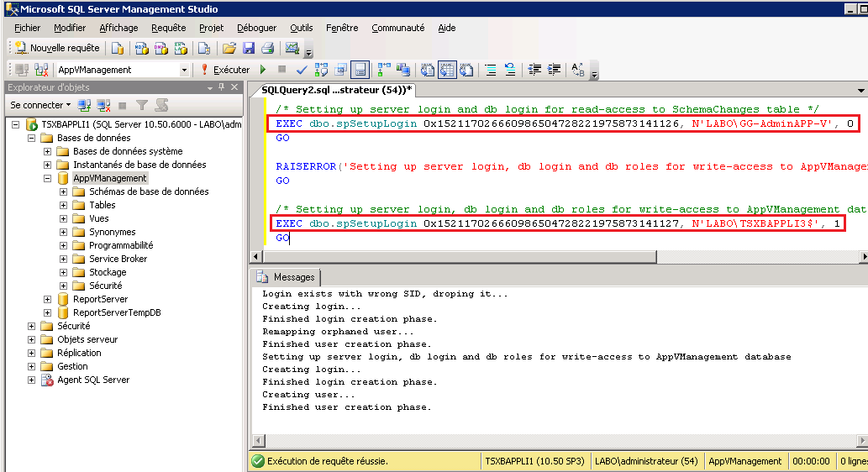The height and width of the screenshot is (472, 868).
Task: Open Object Explorer window position dropdown arrow
Action: click(x=210, y=88)
